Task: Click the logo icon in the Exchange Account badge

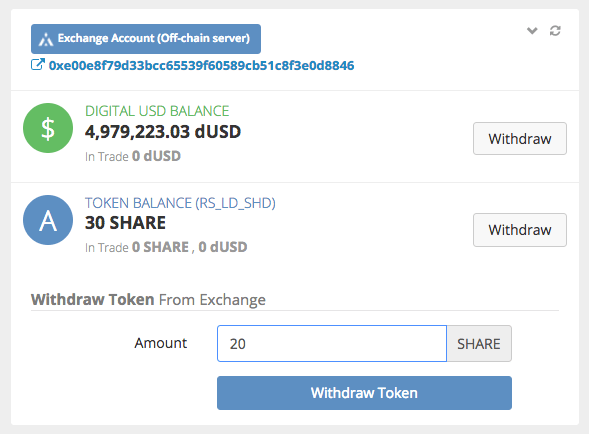Action: (46, 39)
